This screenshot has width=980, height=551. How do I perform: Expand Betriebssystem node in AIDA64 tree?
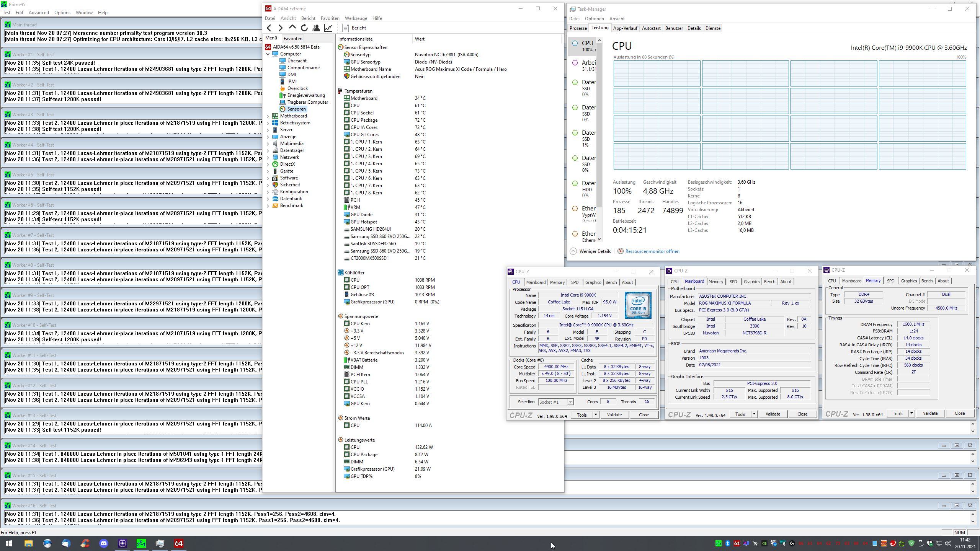click(x=268, y=123)
